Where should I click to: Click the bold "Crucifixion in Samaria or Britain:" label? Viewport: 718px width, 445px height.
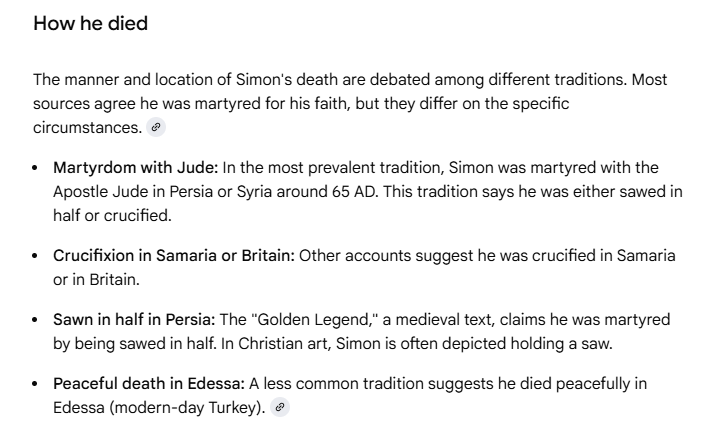174,256
